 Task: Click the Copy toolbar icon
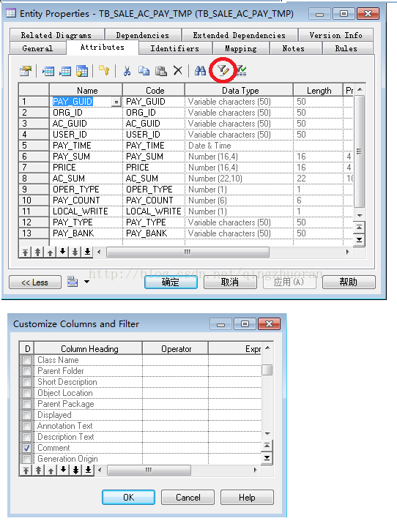pos(144,70)
